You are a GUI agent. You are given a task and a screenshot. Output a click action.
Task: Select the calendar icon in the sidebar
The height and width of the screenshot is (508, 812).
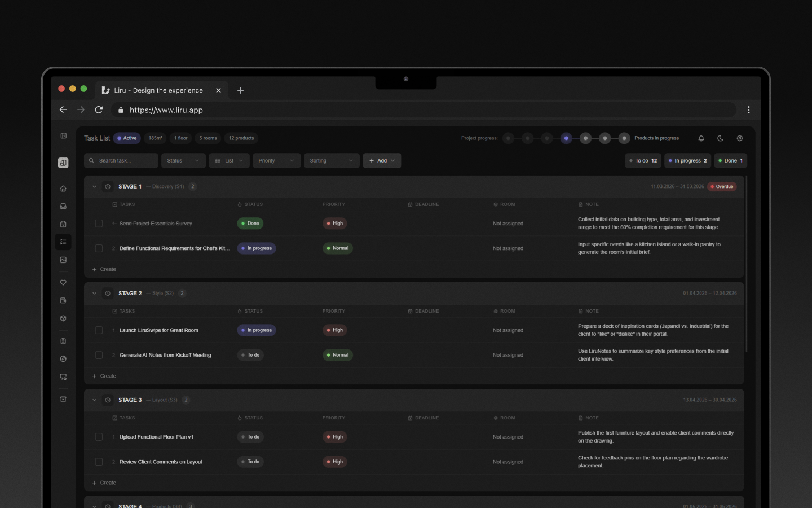(x=63, y=224)
